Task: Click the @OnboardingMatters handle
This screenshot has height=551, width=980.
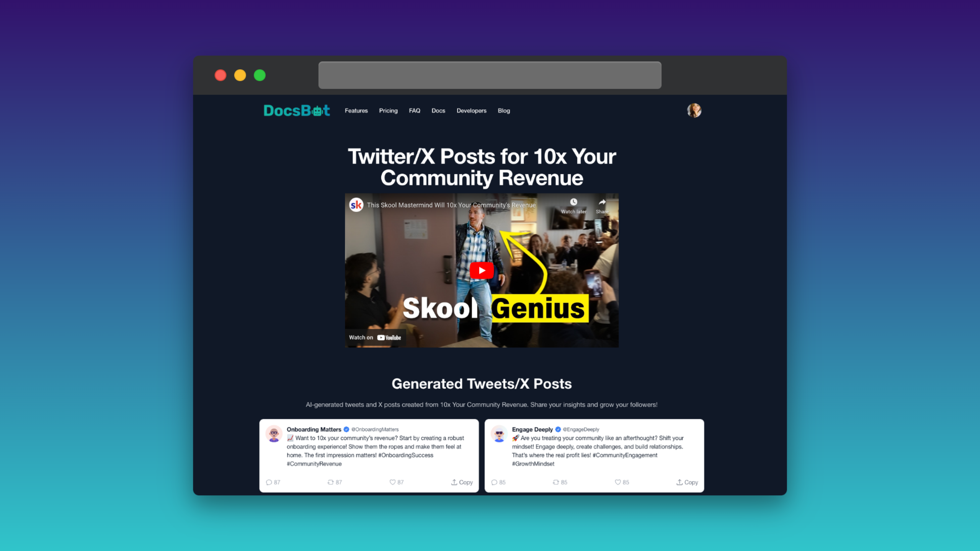Action: pyautogui.click(x=375, y=429)
